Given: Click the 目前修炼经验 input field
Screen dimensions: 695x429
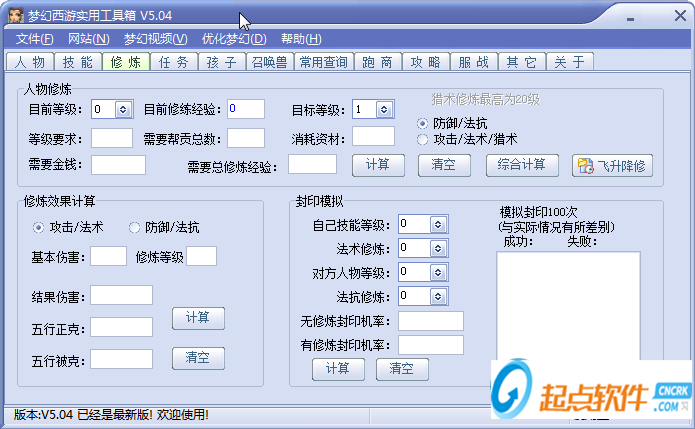Looking at the screenshot, I should click(246, 109).
